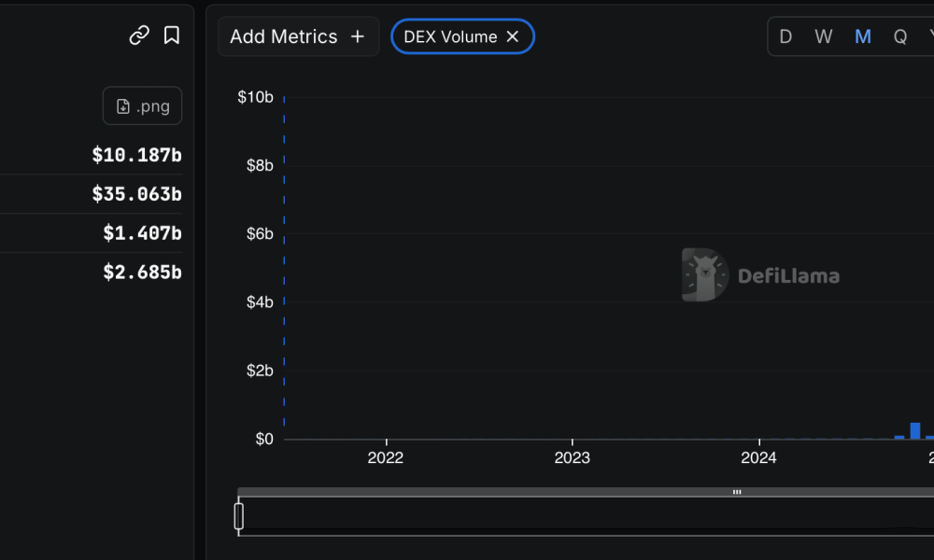This screenshot has width=934, height=560.
Task: Select Monthly interval M
Action: pos(862,37)
